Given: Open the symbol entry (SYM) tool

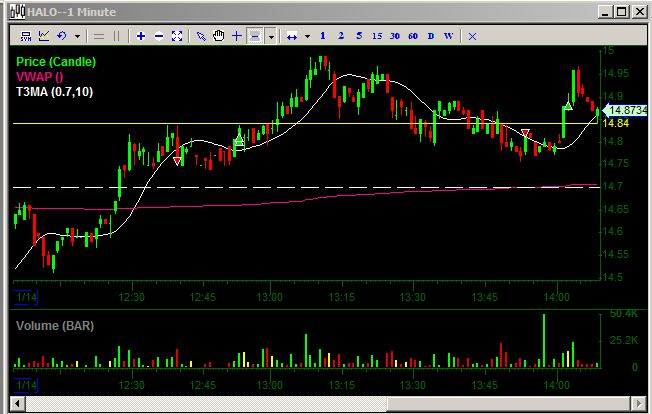Looking at the screenshot, I should pyautogui.click(x=26, y=36).
